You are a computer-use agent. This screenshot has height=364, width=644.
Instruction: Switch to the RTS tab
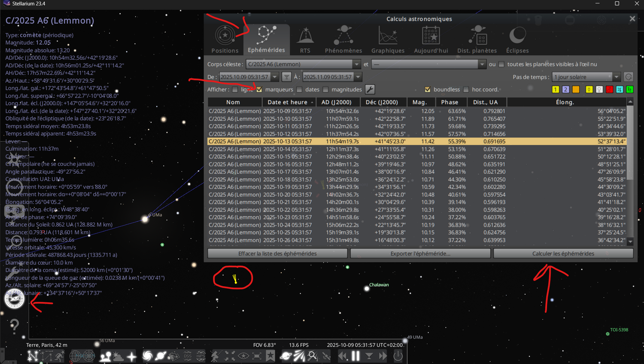pos(305,39)
